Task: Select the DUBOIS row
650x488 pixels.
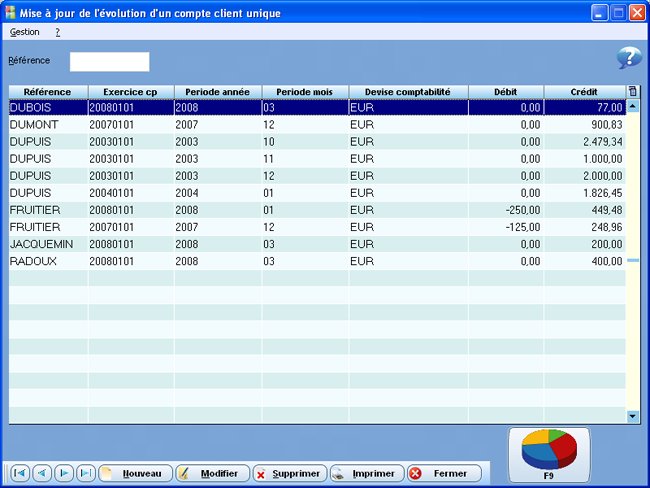Action: coord(317,107)
